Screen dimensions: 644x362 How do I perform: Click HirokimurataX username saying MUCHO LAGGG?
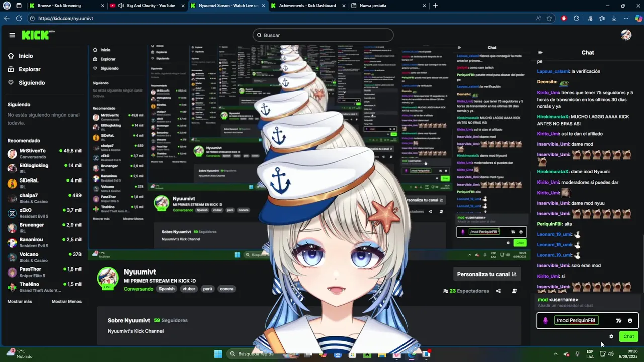(x=552, y=116)
